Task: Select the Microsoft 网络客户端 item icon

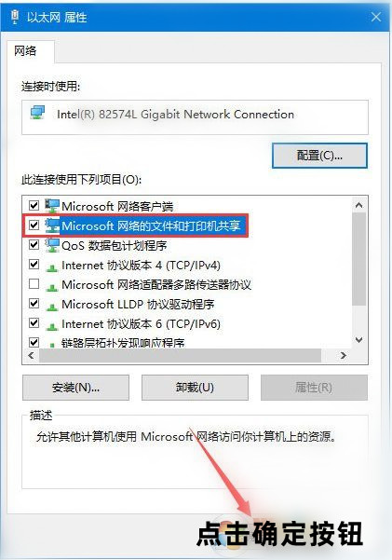Action: point(52,206)
